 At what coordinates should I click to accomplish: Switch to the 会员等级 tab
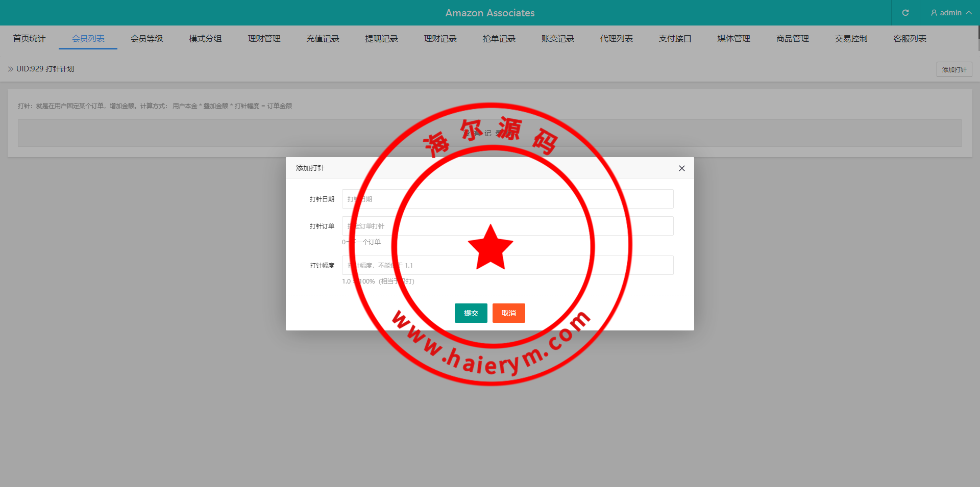[146, 39]
